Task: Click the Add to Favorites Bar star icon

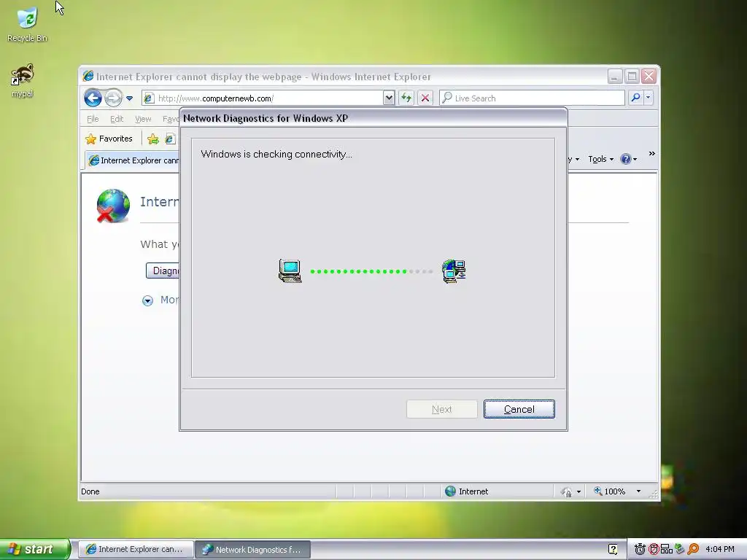Action: click(x=153, y=139)
